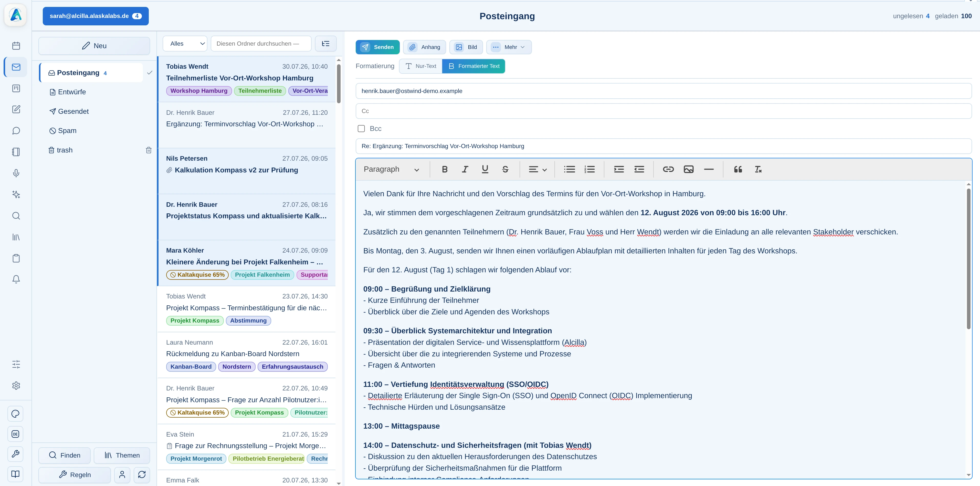Edit the subject line field
The width and height of the screenshot is (980, 486).
point(663,146)
